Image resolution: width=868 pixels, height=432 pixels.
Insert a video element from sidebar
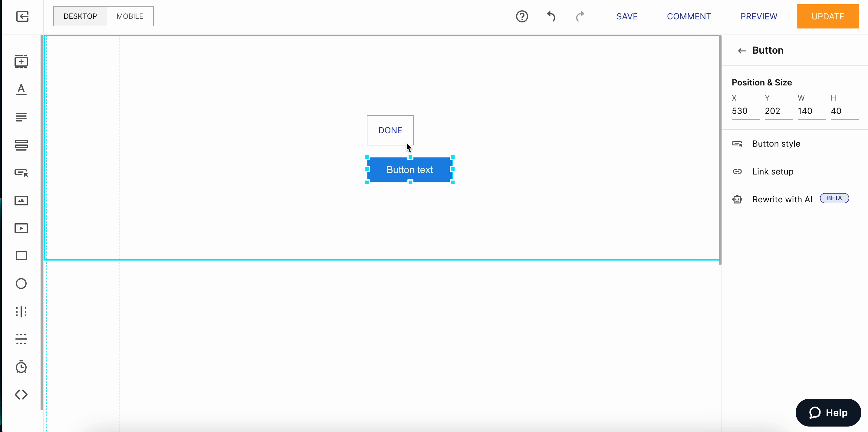click(x=21, y=228)
